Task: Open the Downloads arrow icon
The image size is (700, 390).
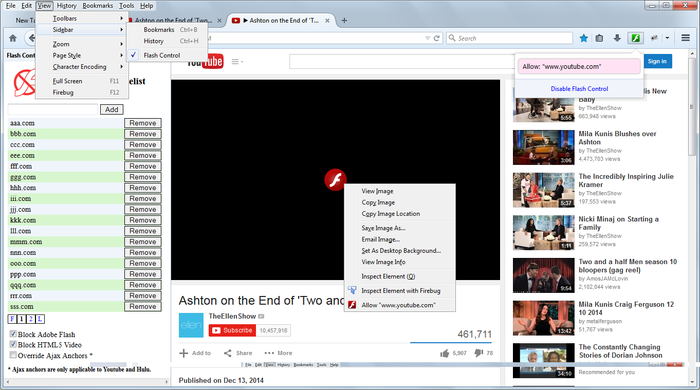Action: (x=617, y=38)
